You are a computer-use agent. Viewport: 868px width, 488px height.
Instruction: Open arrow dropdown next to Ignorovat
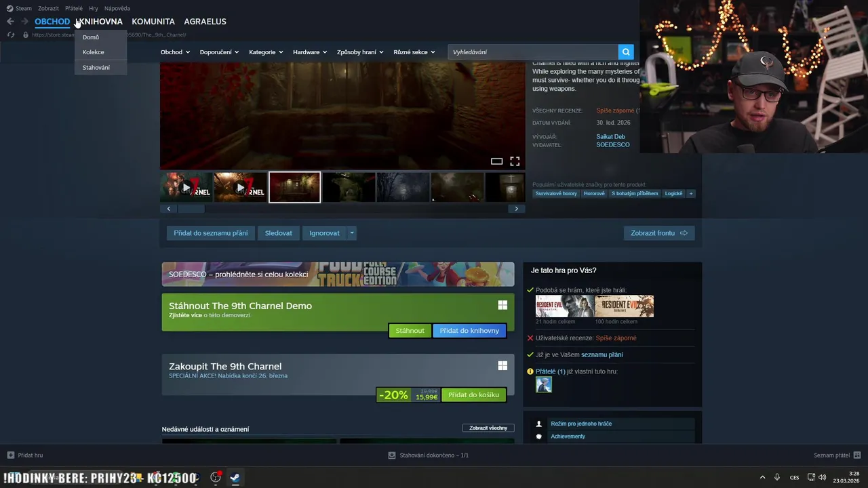[351, 233]
